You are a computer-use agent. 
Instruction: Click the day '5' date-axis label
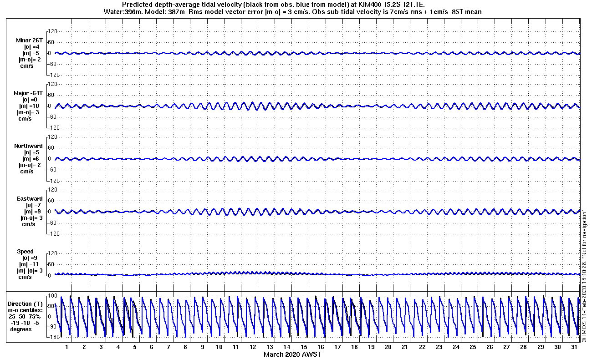[x=134, y=347]
